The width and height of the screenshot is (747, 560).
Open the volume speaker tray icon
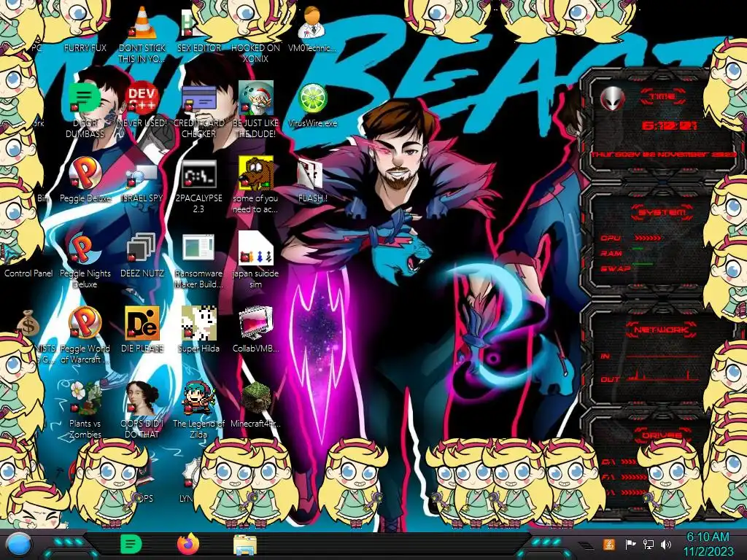point(666,544)
